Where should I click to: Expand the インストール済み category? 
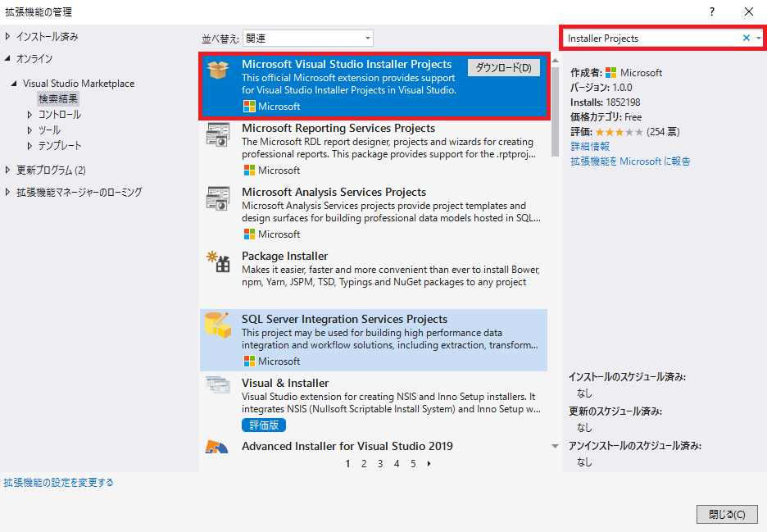point(7,36)
